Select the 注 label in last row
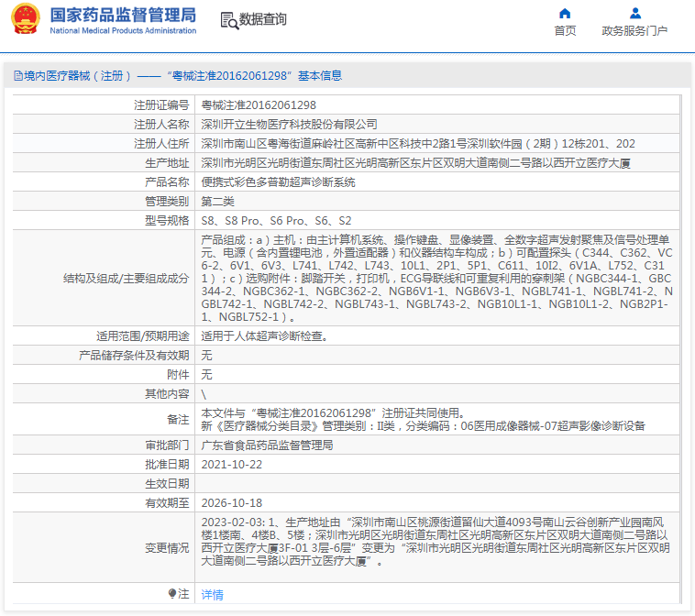The height and width of the screenshot is (616, 695). (183, 593)
